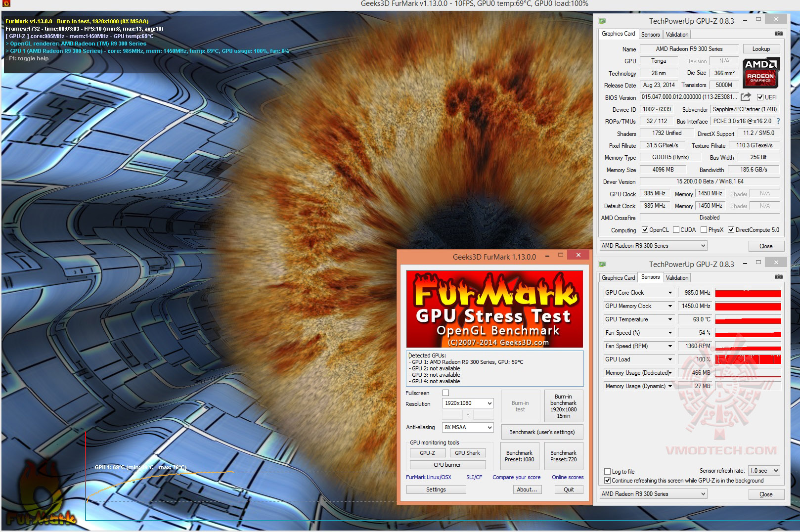Run the Benchmark Preset:1080
The height and width of the screenshot is (532, 800).
(519, 456)
